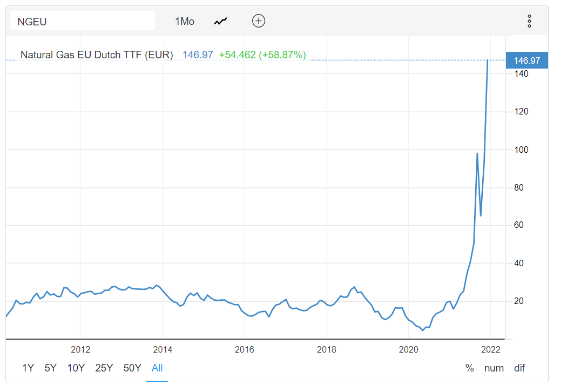Click the 2022 x-axis label
The height and width of the screenshot is (392, 567).
(491, 349)
